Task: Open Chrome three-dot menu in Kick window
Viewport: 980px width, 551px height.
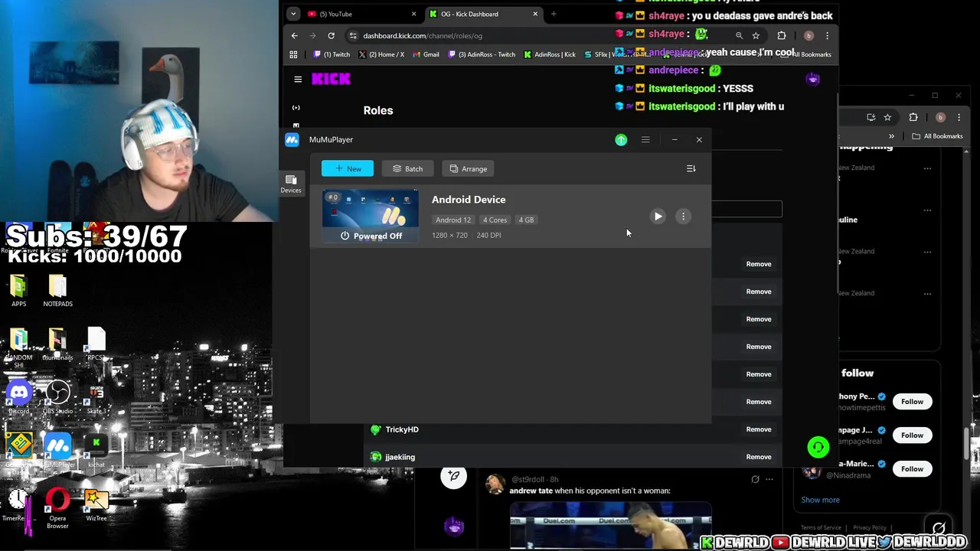Action: coord(827,35)
